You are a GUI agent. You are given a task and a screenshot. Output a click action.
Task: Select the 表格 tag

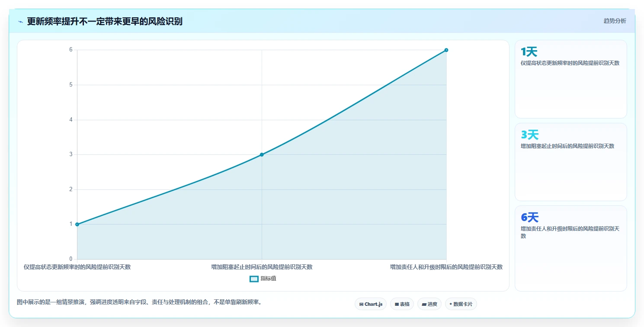click(402, 304)
